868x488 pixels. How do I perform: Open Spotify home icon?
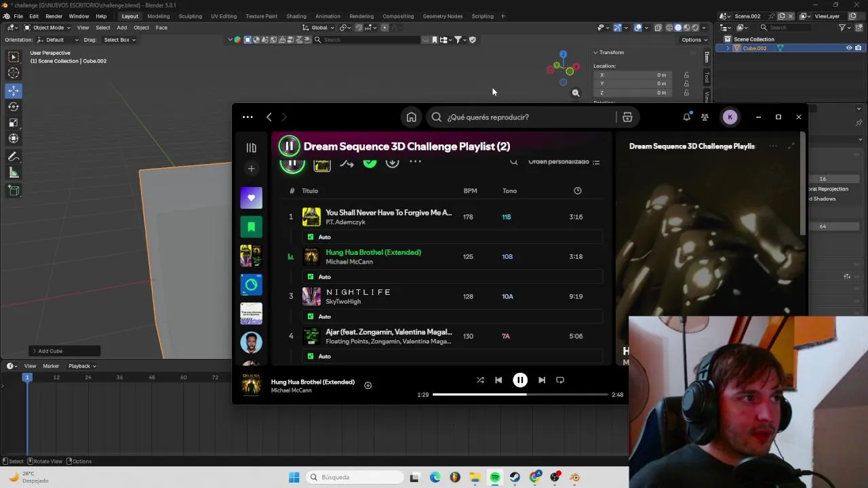pyautogui.click(x=411, y=117)
